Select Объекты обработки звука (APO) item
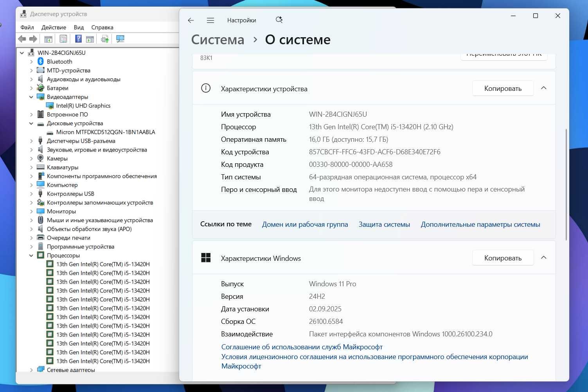This screenshot has width=588, height=392. click(x=89, y=229)
